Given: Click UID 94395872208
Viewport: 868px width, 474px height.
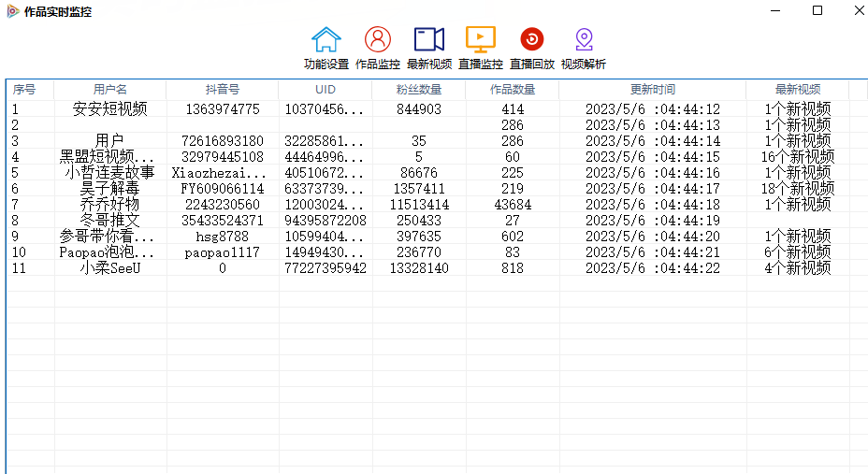Looking at the screenshot, I should click(325, 221).
